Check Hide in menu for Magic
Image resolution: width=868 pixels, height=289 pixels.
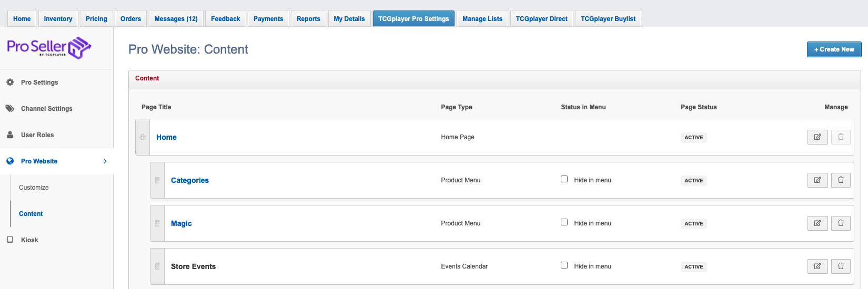tap(564, 222)
